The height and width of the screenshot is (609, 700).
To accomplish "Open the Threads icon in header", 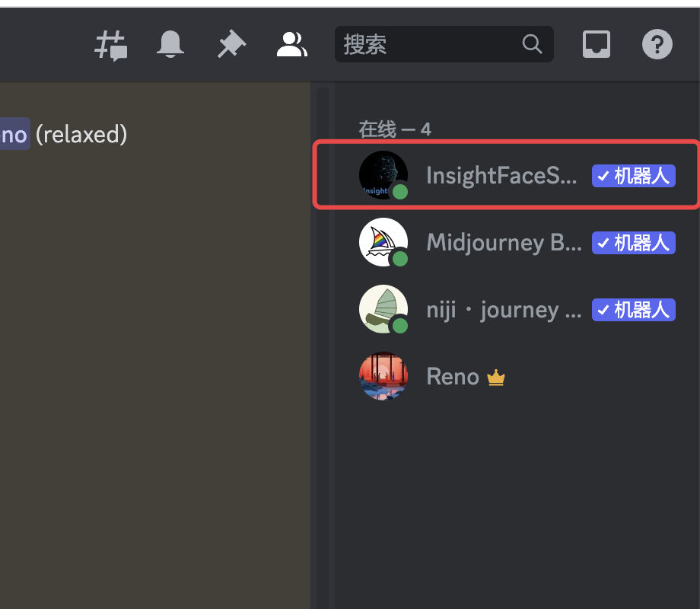I will 111,45.
